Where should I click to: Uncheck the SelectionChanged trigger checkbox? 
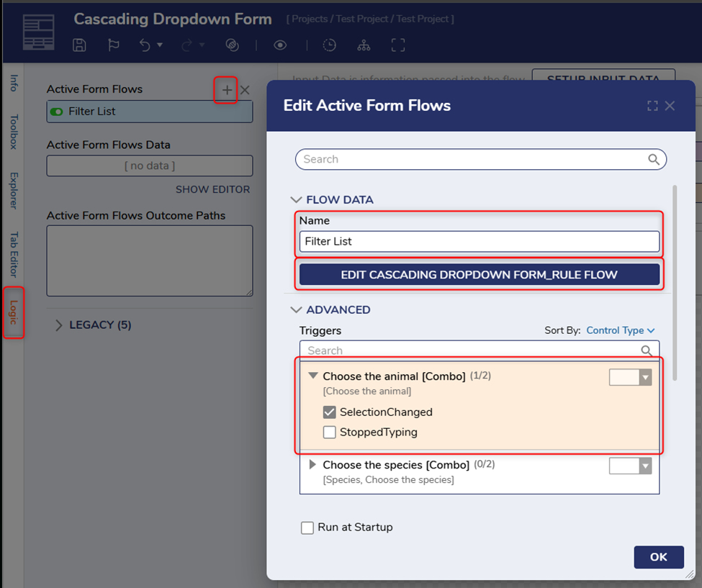pos(330,412)
